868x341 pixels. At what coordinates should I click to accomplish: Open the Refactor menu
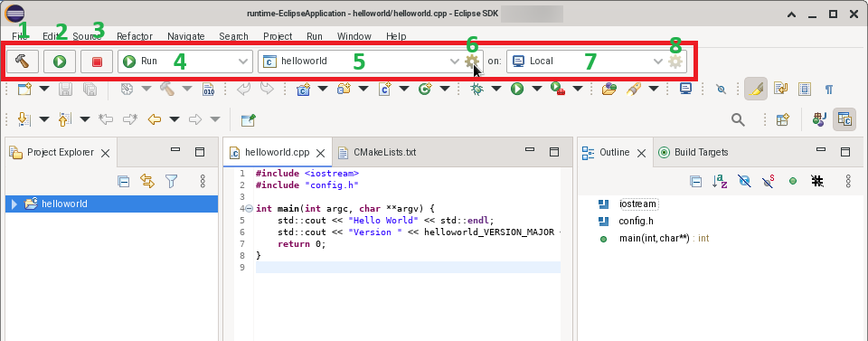pyautogui.click(x=135, y=36)
